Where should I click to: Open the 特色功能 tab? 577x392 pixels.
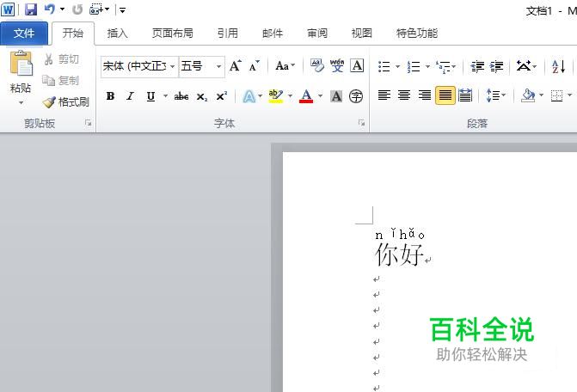pyautogui.click(x=416, y=34)
